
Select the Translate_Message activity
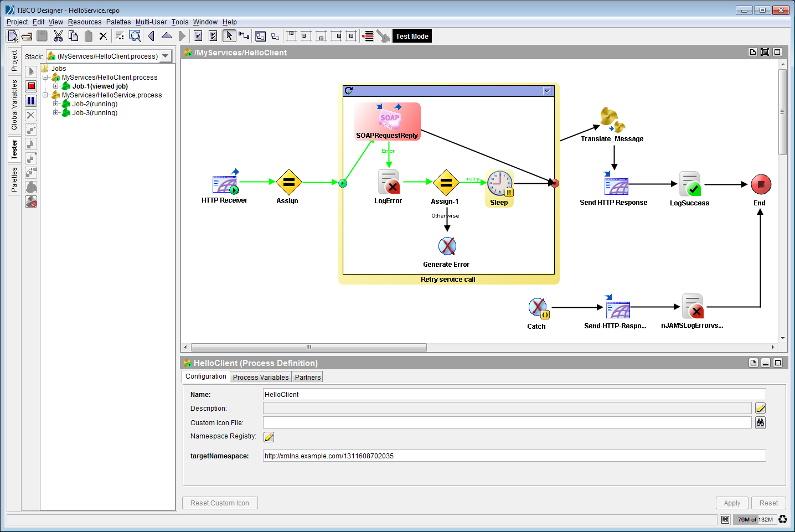pos(612,125)
